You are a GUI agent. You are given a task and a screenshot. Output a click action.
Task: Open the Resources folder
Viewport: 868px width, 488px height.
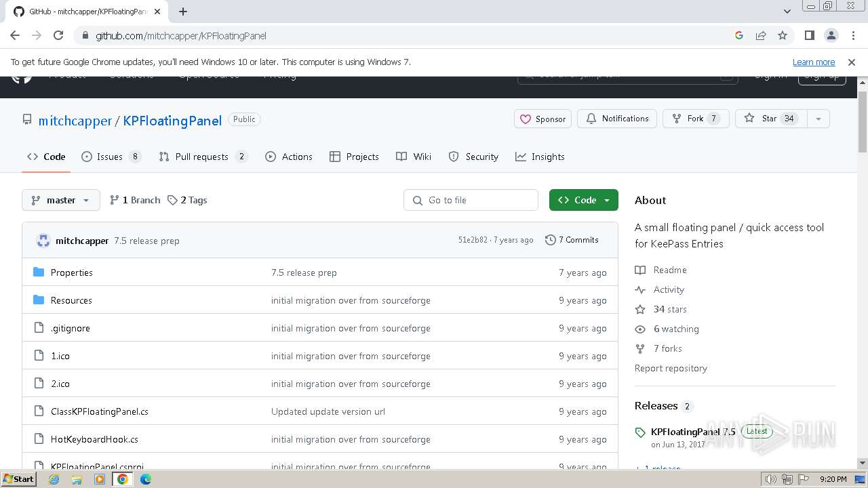(71, 300)
